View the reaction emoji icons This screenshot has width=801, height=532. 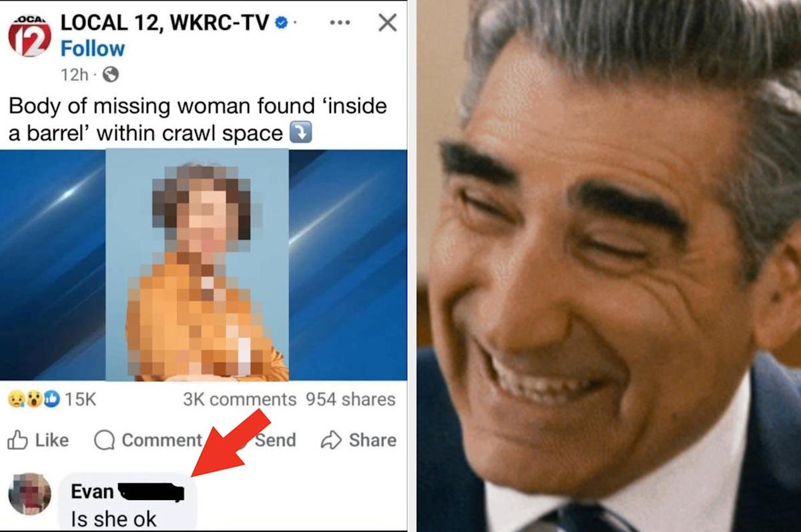point(34,400)
